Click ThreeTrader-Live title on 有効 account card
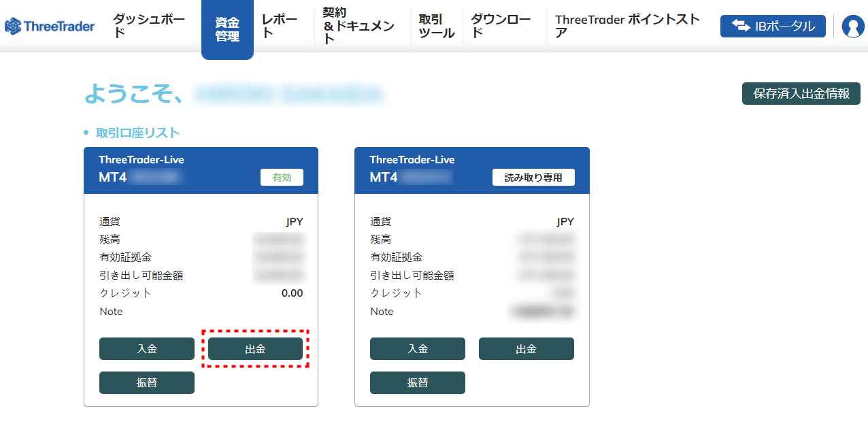Image resolution: width=868 pixels, height=445 pixels. click(141, 160)
